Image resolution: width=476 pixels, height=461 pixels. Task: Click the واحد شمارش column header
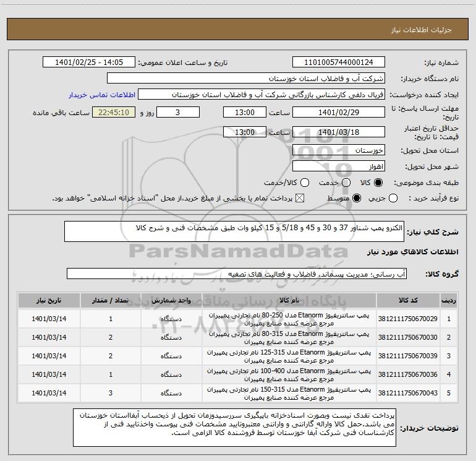click(x=171, y=300)
